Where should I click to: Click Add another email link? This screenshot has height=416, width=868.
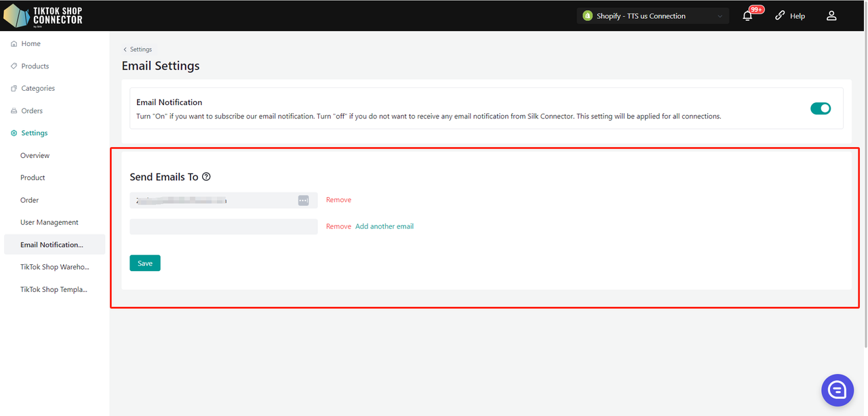pyautogui.click(x=384, y=226)
